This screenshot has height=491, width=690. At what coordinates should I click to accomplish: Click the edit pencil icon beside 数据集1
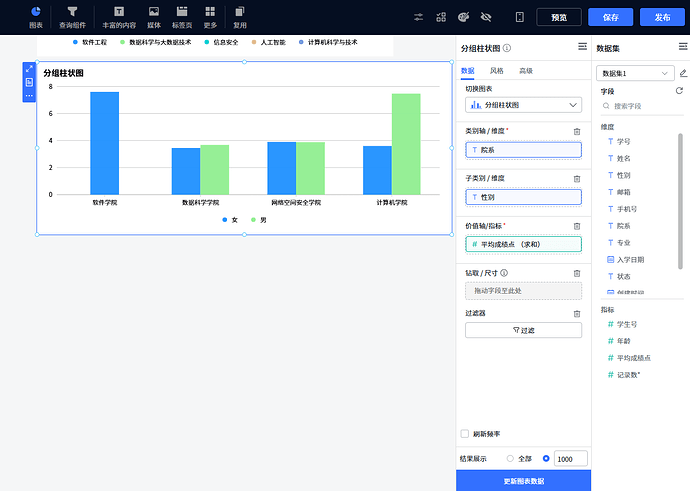pyautogui.click(x=683, y=73)
